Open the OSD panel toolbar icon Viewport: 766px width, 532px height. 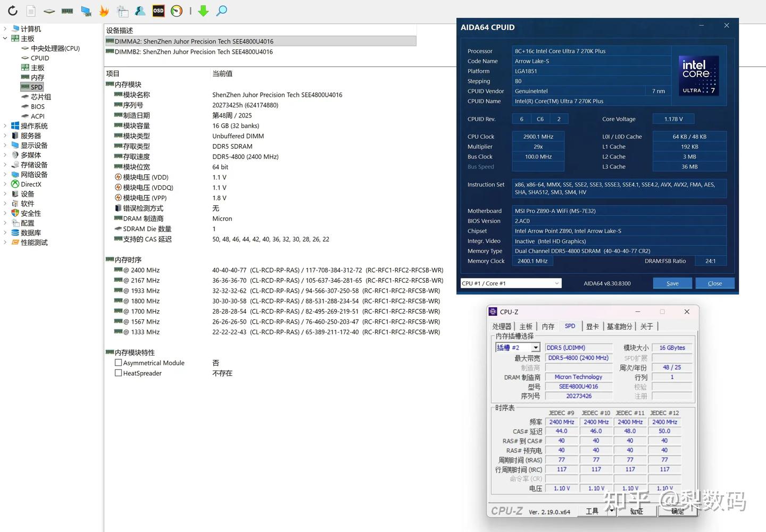pos(159,11)
